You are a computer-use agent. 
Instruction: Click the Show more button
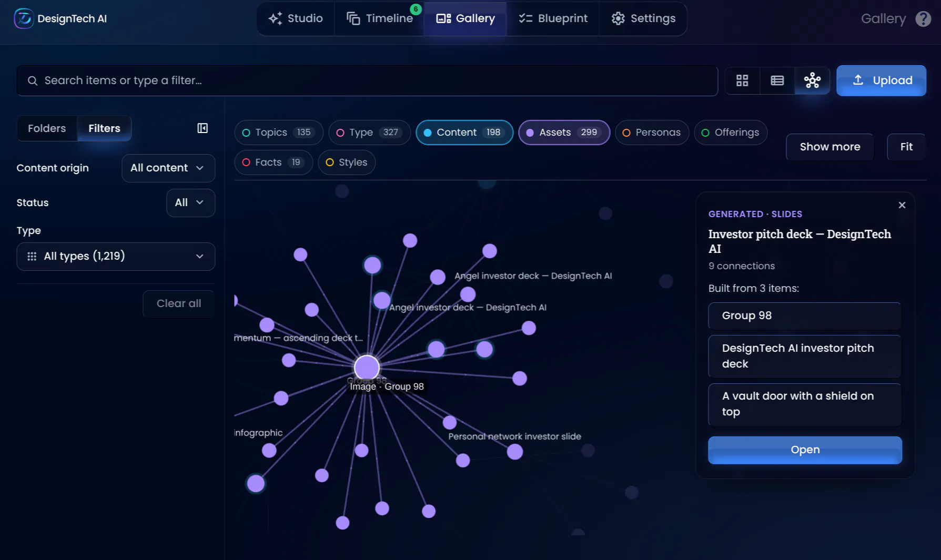pyautogui.click(x=830, y=147)
